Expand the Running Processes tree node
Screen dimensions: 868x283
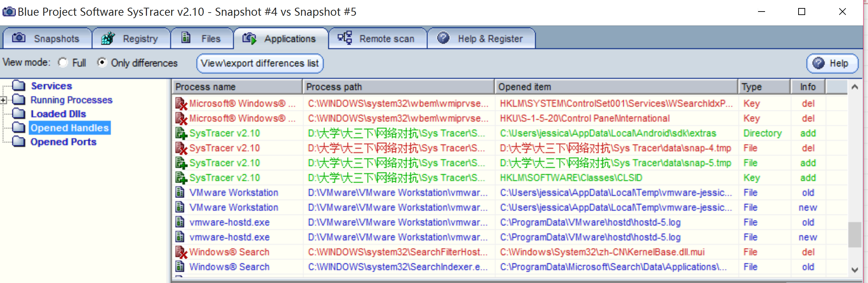[3, 100]
